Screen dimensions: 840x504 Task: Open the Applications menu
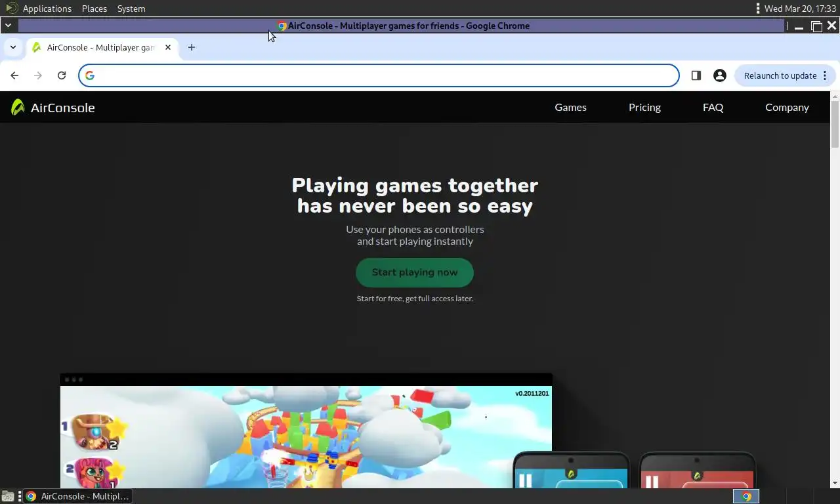point(47,9)
